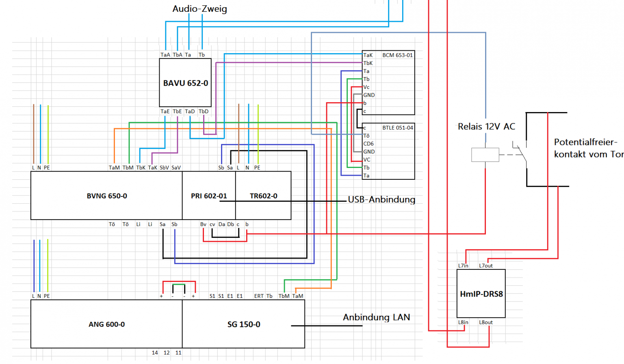Click the L8out terminal label
This screenshot has width=624, height=364.
[485, 323]
